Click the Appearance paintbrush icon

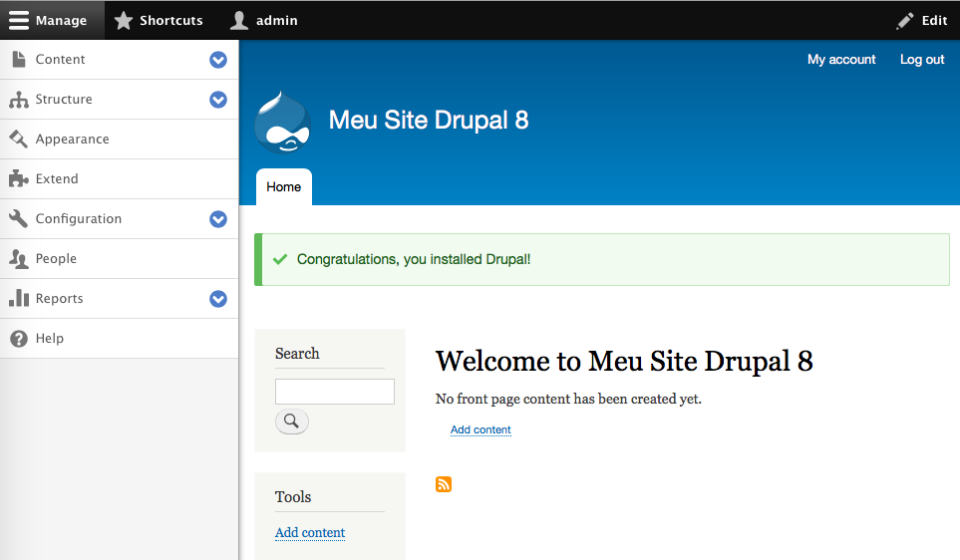18,139
